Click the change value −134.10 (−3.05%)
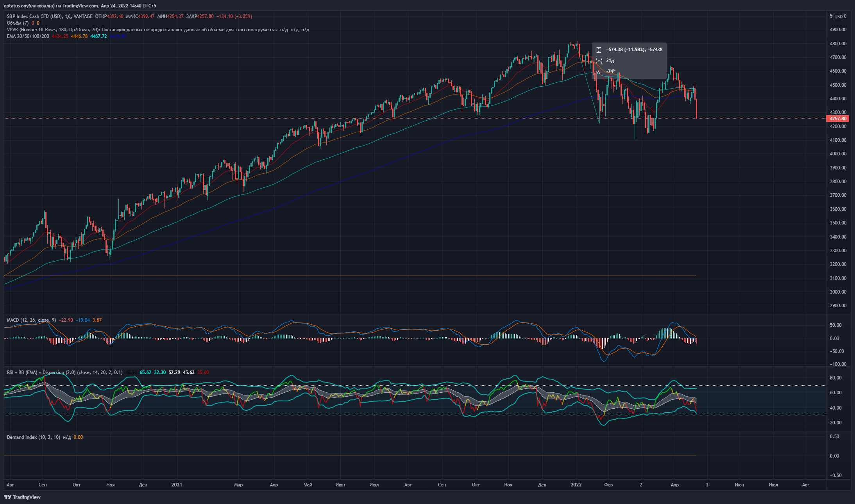 click(234, 16)
